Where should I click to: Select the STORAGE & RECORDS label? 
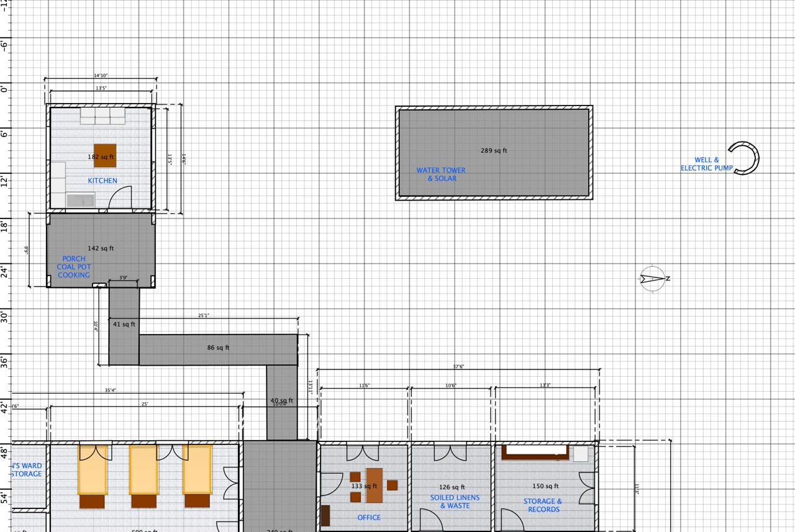pyautogui.click(x=543, y=505)
